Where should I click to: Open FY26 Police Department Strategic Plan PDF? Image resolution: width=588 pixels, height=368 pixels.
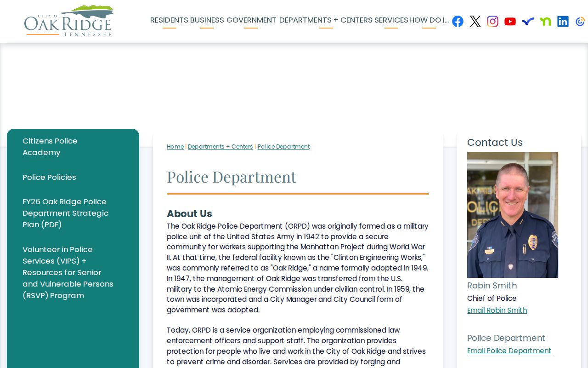click(65, 213)
